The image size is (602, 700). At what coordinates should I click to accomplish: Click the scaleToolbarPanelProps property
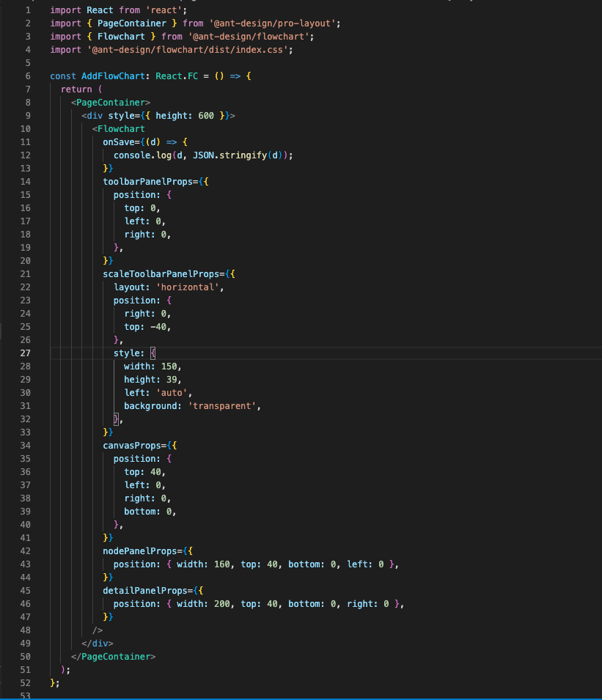[x=154, y=273]
